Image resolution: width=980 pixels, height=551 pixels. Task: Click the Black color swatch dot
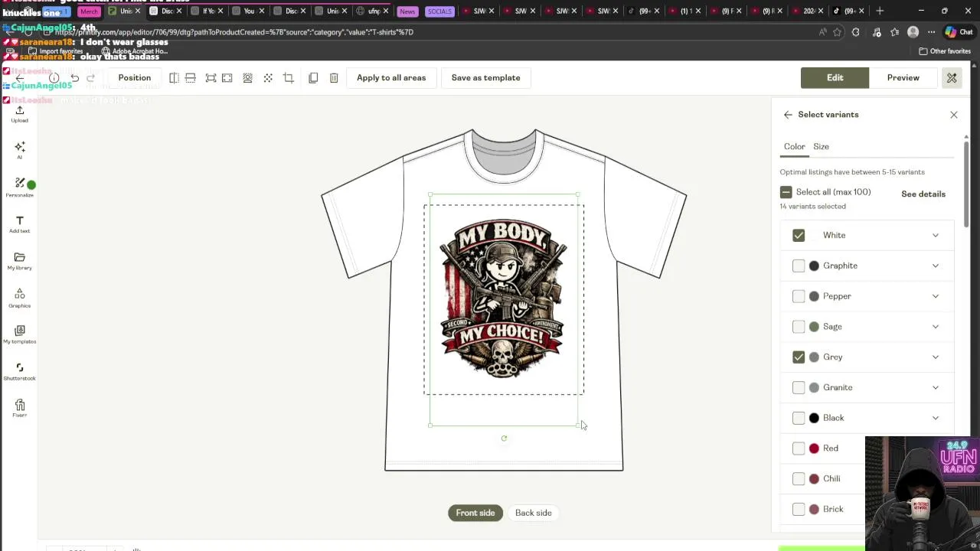point(814,418)
